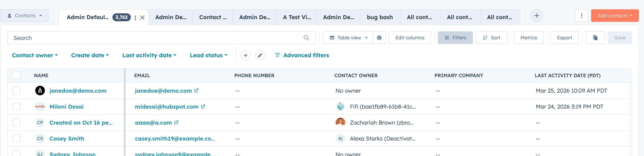The image size is (644, 156).
Task: Click the Export button
Action: click(x=564, y=38)
